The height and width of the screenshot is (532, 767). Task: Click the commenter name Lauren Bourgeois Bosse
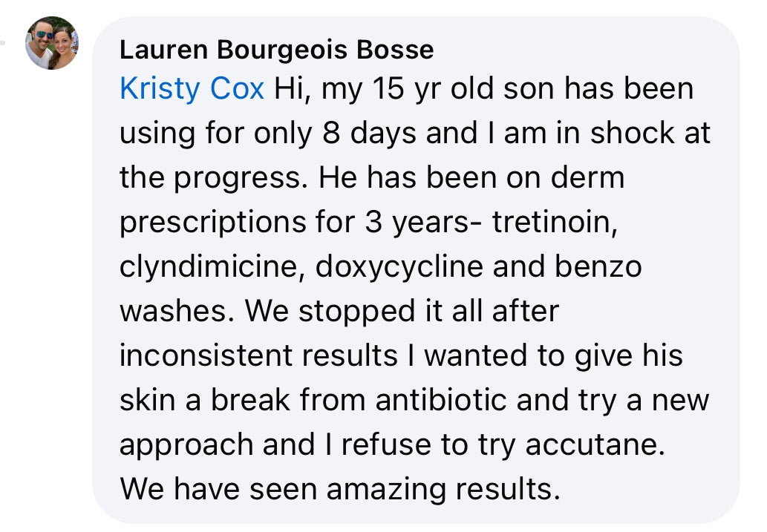point(276,50)
